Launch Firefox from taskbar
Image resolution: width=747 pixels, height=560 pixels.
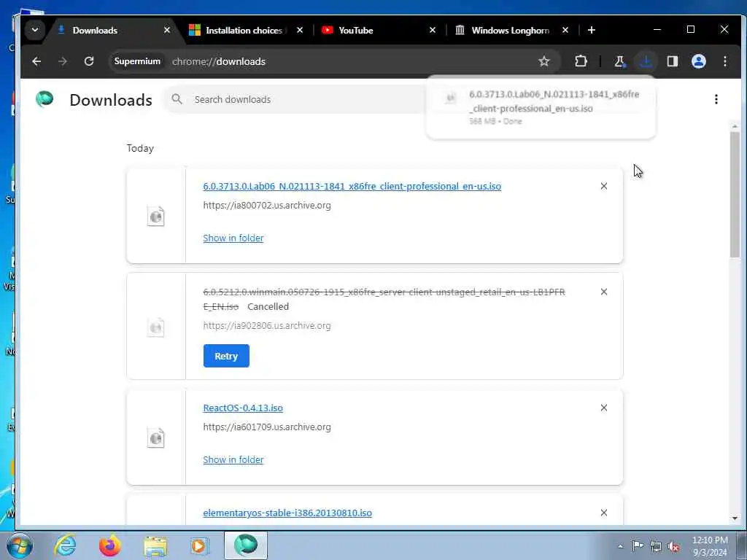109,545
